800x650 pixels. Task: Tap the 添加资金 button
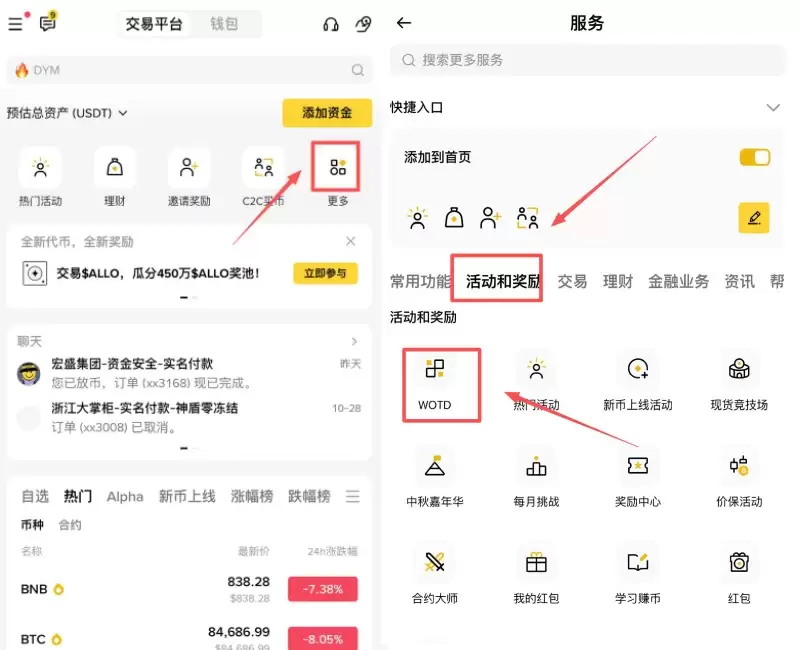(327, 113)
